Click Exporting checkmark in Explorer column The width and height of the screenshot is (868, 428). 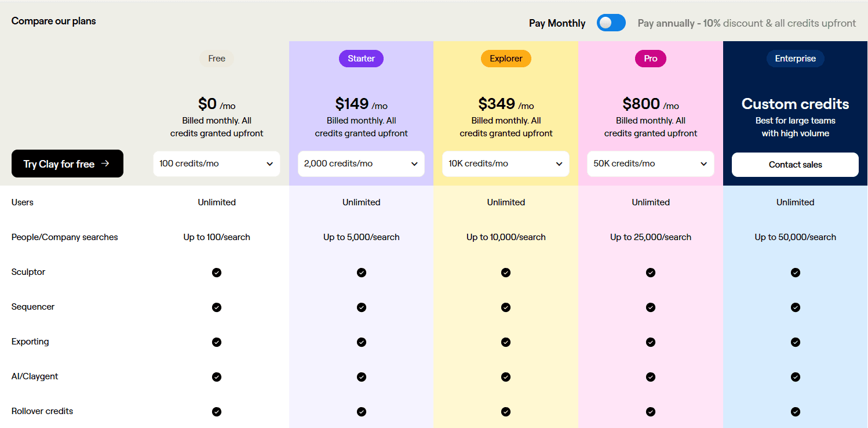[x=506, y=342]
